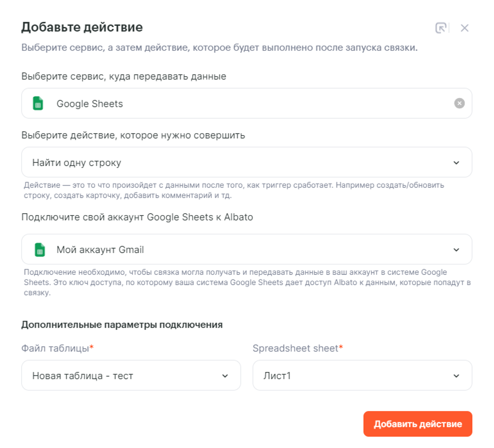Image resolution: width=494 pixels, height=448 pixels.
Task: Click the "Файл таблицы" field label
Action: click(55, 348)
